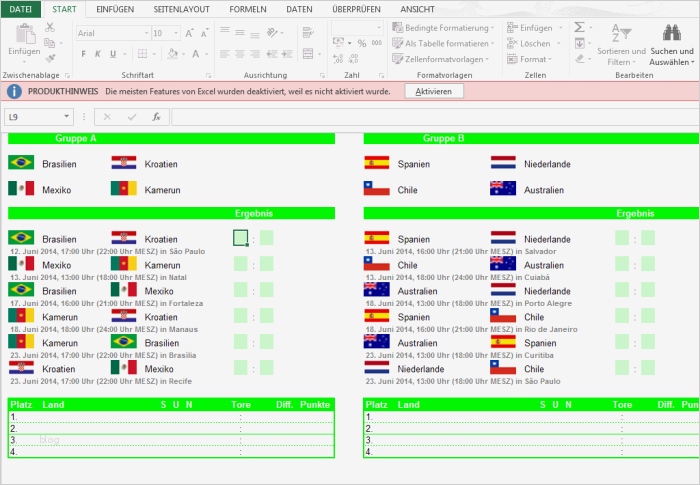
Task: Click the AutoSum sigma icon
Action: click(579, 27)
